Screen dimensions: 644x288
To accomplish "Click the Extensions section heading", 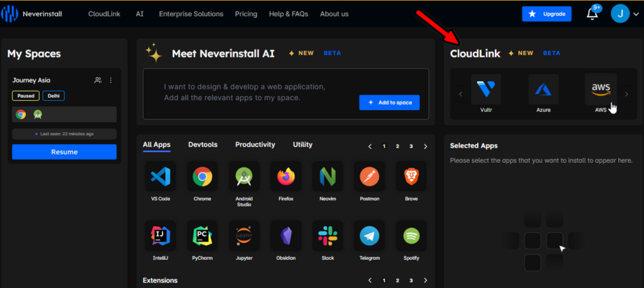I will 160,280.
